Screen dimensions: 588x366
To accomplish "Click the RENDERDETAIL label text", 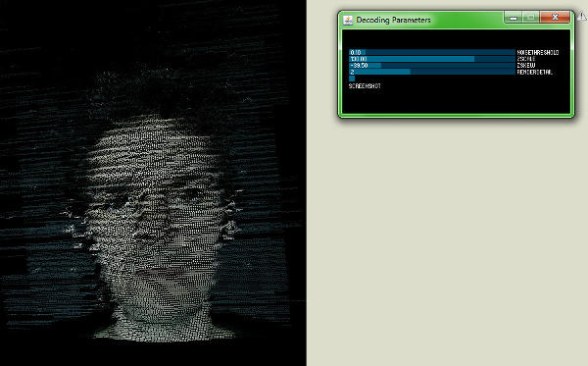I will 535,72.
